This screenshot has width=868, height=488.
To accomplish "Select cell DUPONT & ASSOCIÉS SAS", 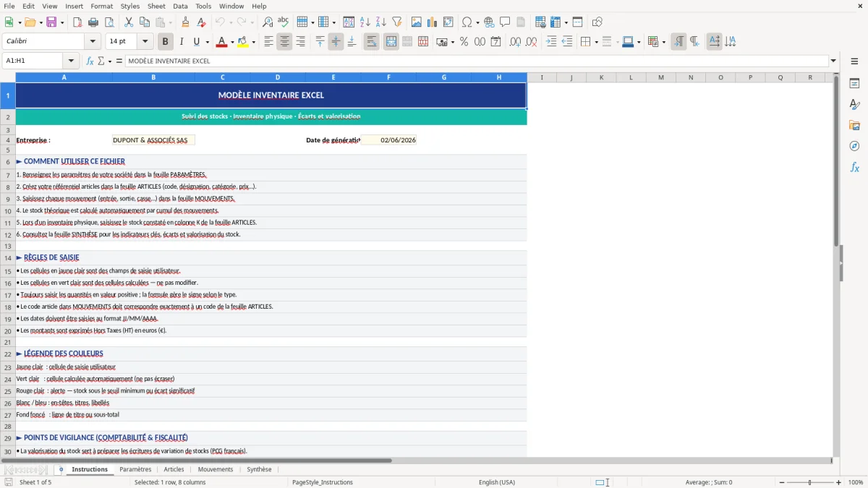I will click(x=153, y=140).
